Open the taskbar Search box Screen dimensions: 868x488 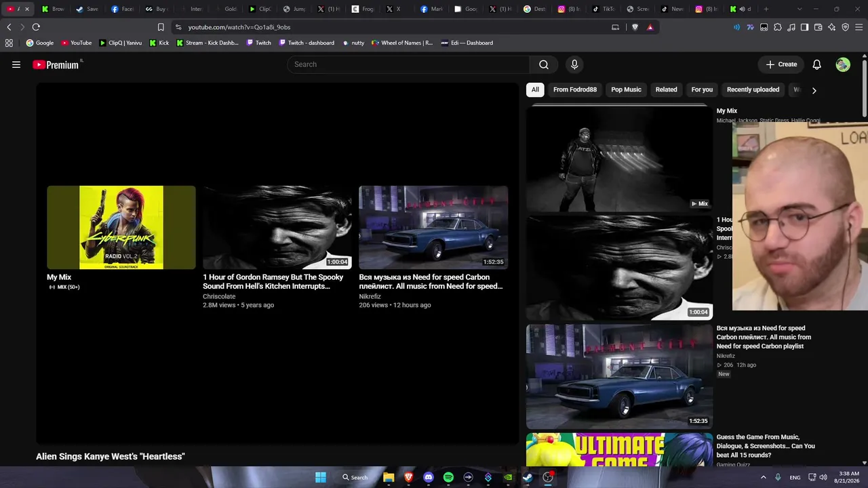355,477
